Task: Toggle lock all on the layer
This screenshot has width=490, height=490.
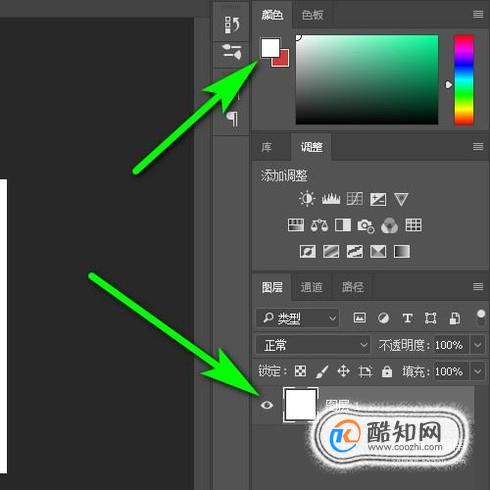Action: [x=387, y=371]
